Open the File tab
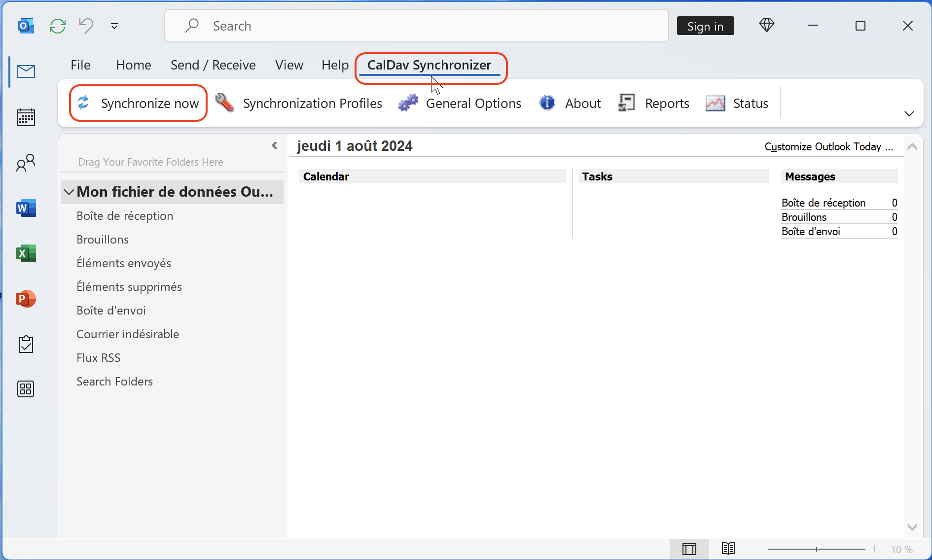 pyautogui.click(x=80, y=65)
